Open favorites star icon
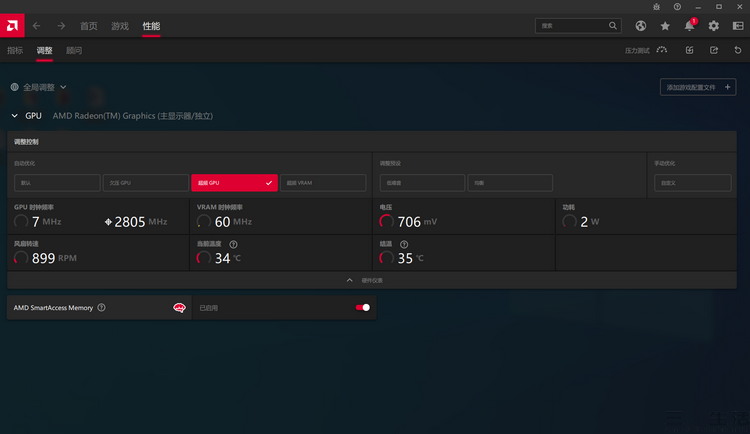Image resolution: width=750 pixels, height=434 pixels. pos(665,26)
